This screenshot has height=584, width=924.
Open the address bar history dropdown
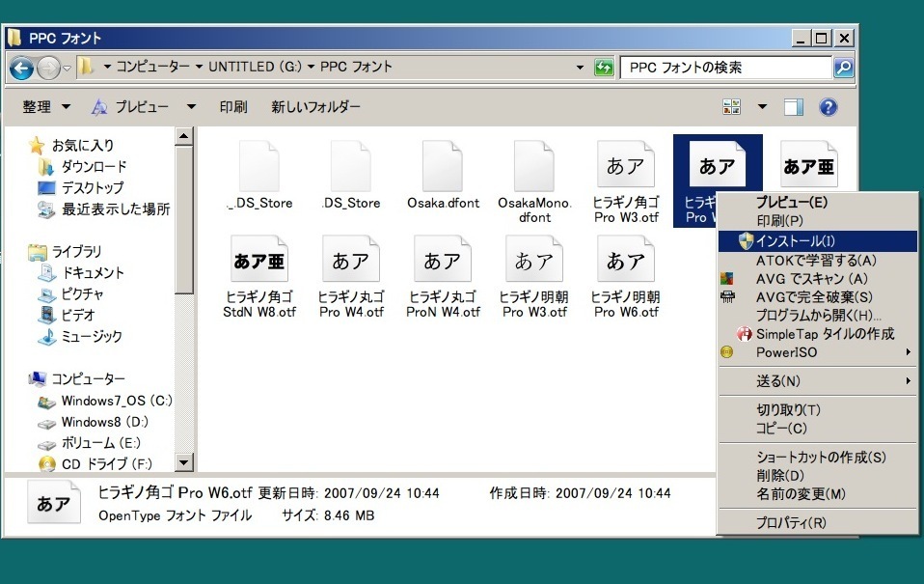[x=580, y=68]
